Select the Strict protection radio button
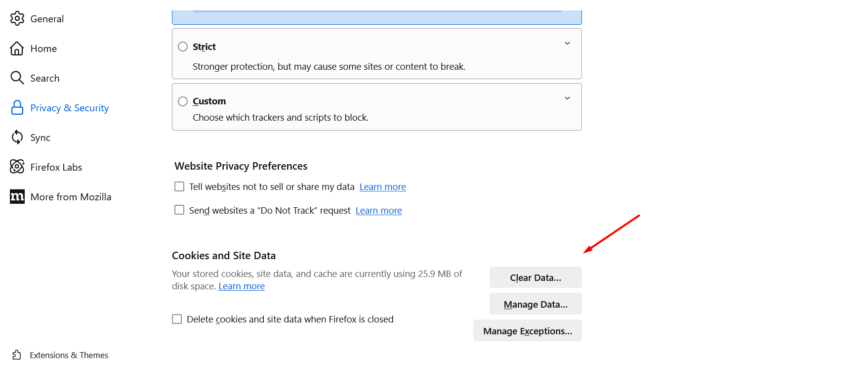 (x=182, y=46)
